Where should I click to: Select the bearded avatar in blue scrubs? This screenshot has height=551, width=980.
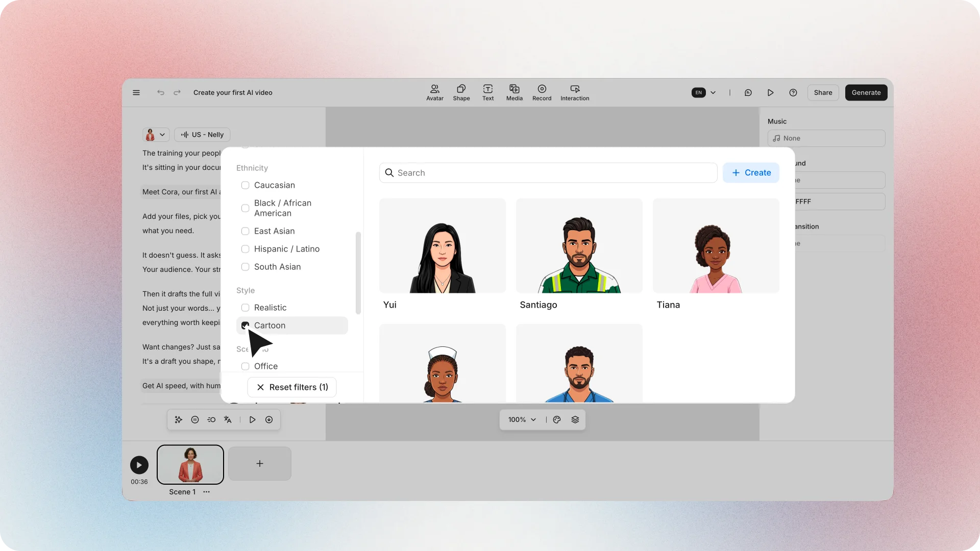tap(579, 363)
